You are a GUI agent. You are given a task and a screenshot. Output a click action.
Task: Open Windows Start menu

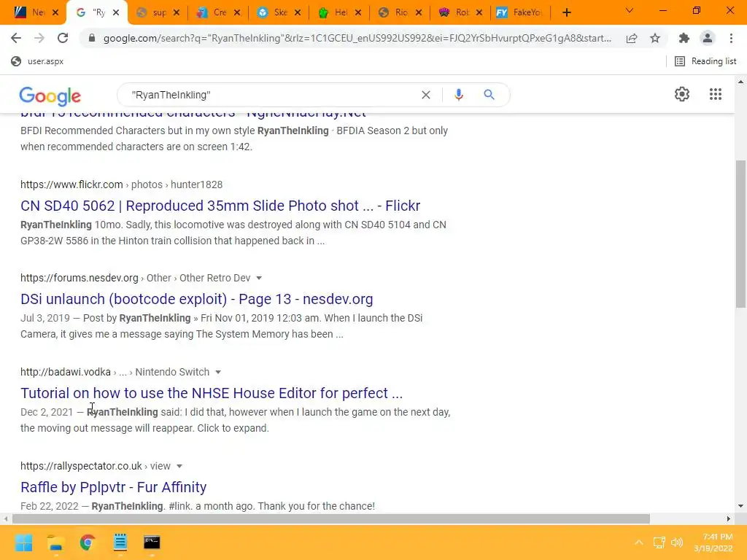click(x=23, y=542)
